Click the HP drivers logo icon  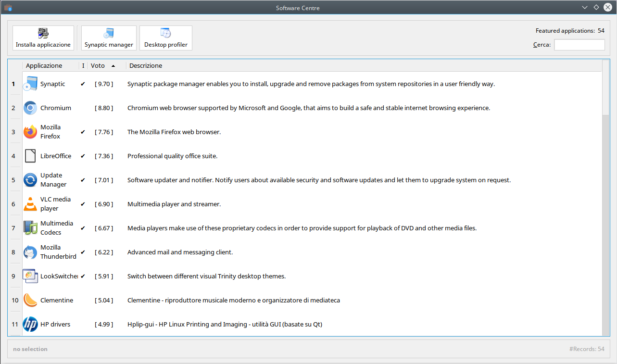pyautogui.click(x=30, y=324)
